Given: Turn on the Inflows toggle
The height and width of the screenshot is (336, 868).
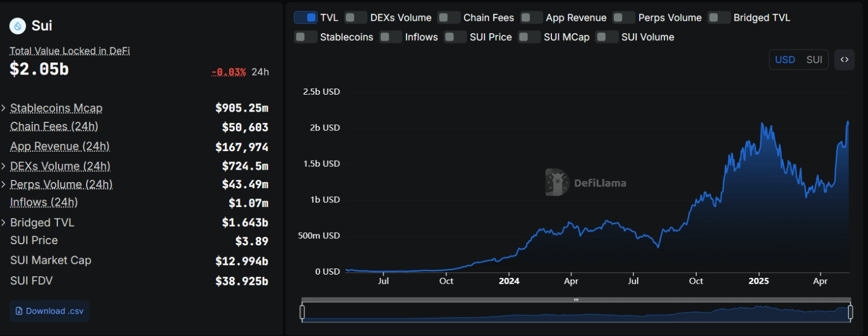Looking at the screenshot, I should [x=391, y=37].
